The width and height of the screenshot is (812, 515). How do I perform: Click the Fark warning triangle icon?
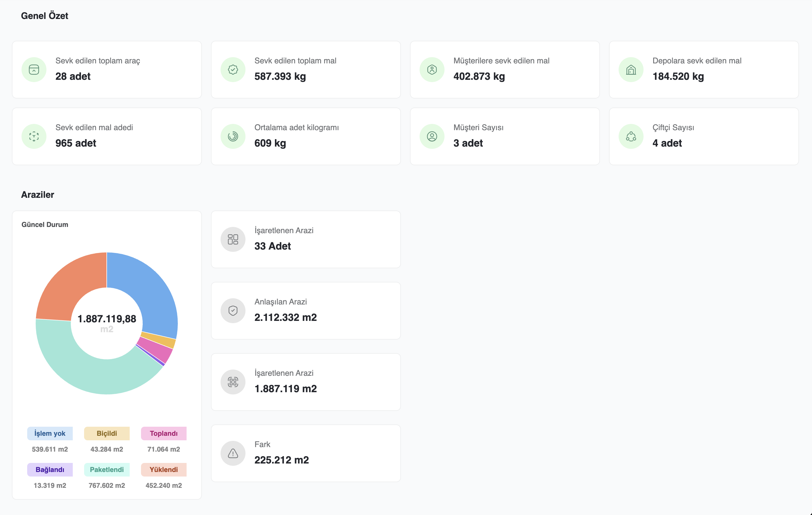[233, 453]
